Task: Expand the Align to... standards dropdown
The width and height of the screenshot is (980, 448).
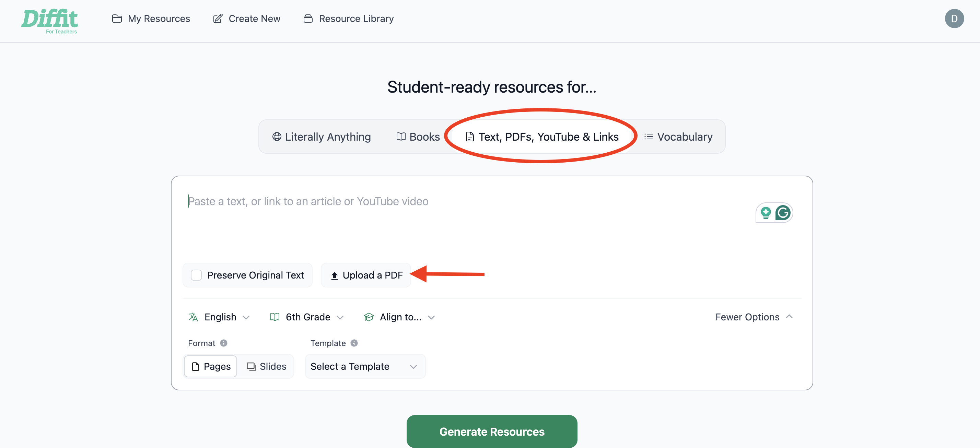Action: click(x=399, y=317)
